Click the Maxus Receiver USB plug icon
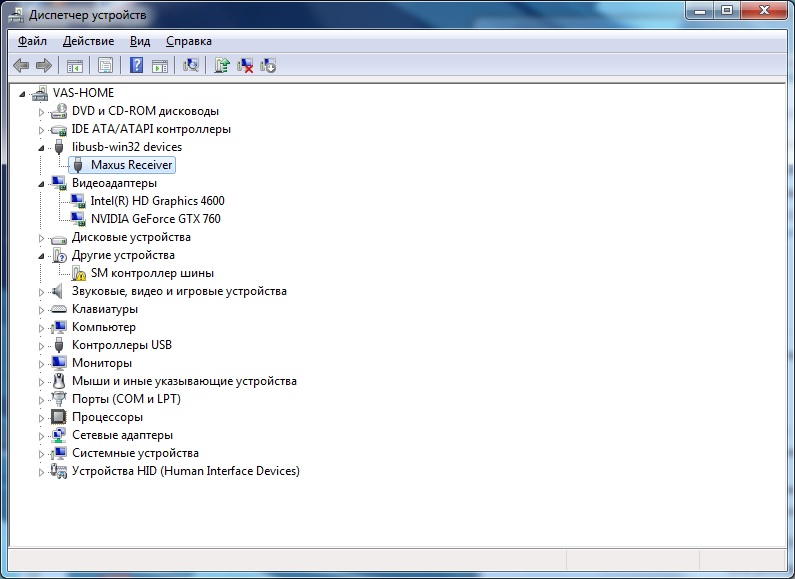 [78, 165]
